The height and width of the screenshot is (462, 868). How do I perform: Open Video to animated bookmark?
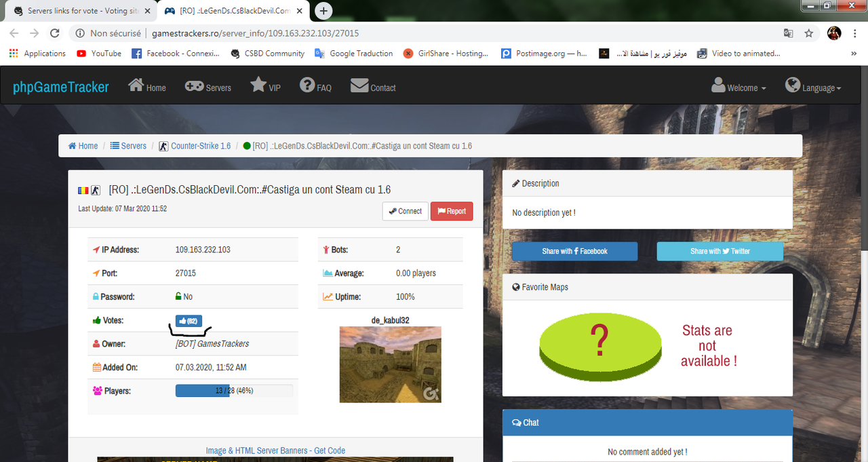[738, 54]
